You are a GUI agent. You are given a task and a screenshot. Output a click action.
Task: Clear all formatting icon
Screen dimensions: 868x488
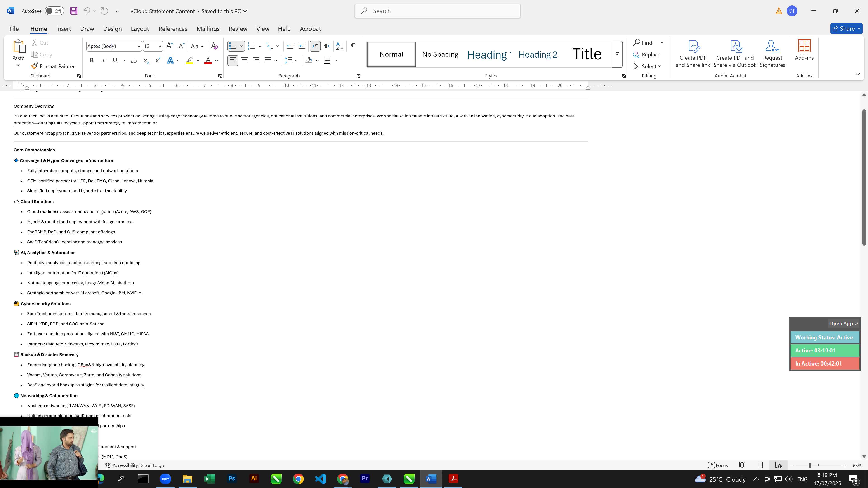click(x=214, y=46)
